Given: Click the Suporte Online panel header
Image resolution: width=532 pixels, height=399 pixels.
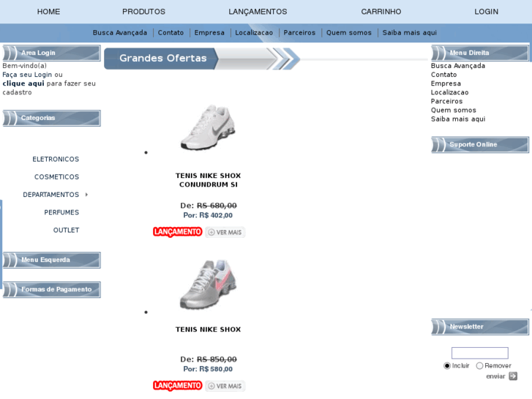Looking at the screenshot, I should click(x=480, y=145).
